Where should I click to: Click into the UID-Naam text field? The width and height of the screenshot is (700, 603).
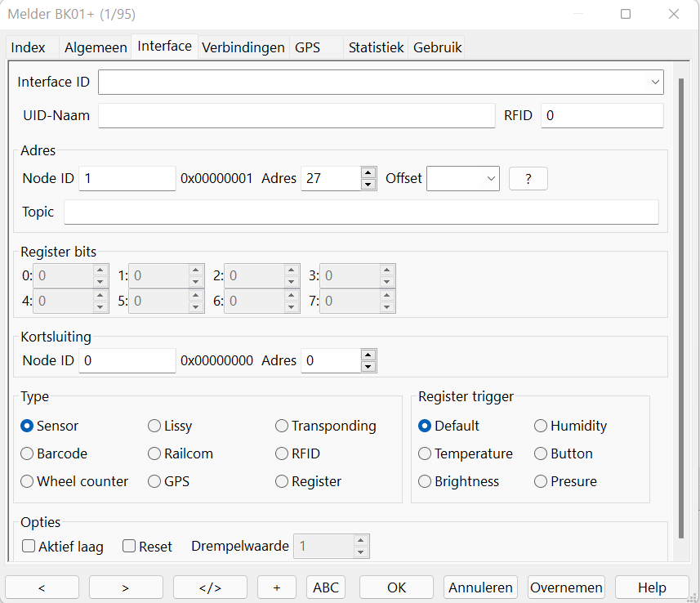(x=296, y=116)
